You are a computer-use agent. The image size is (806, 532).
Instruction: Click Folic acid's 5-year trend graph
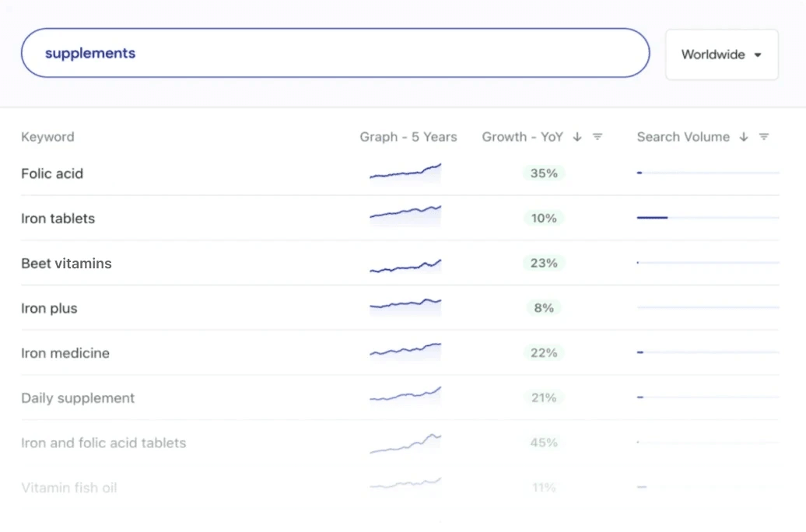click(x=405, y=171)
